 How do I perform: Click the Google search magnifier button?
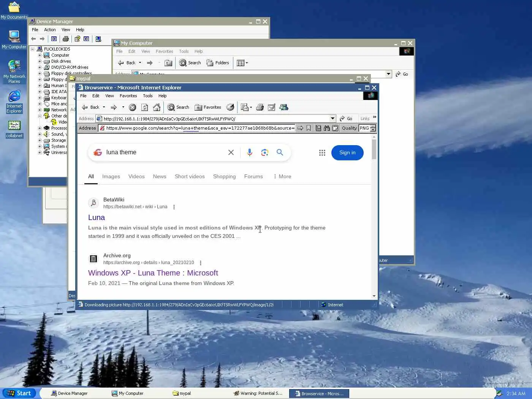280,152
